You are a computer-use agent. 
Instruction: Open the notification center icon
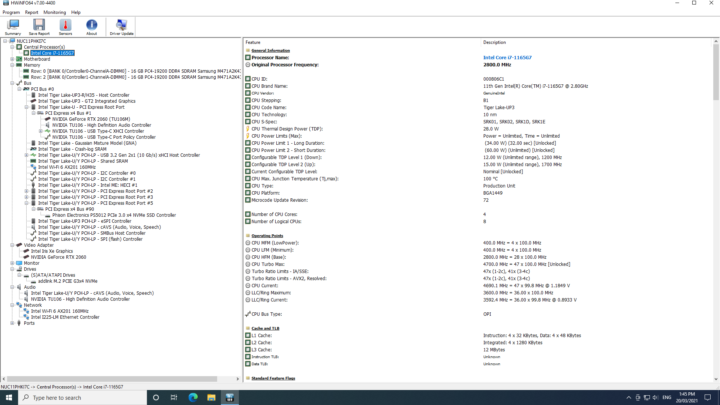pos(708,398)
